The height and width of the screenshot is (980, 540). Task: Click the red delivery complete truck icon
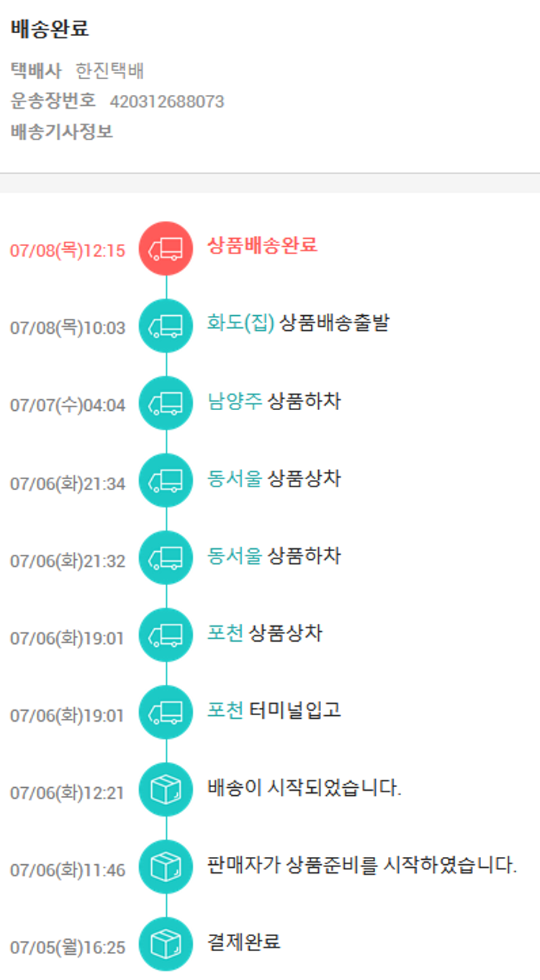(x=166, y=249)
